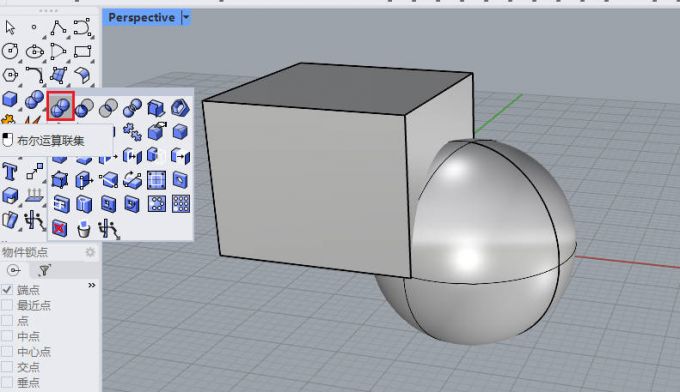Click the Text object tool (T icon)

[x=10, y=171]
